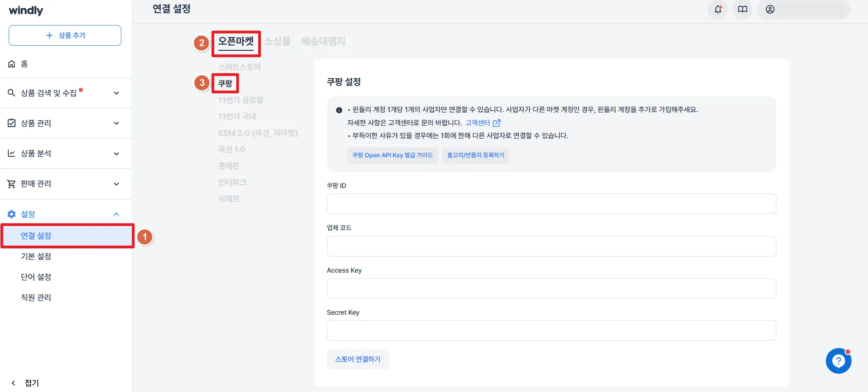Open the notifications bell
The height and width of the screenshot is (392, 868).
point(718,9)
